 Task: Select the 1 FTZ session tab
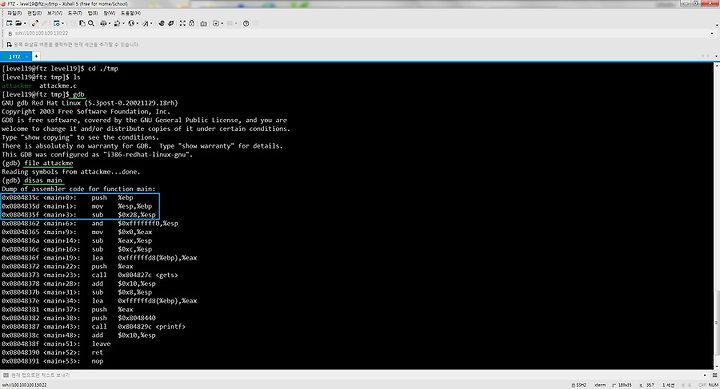click(15, 56)
